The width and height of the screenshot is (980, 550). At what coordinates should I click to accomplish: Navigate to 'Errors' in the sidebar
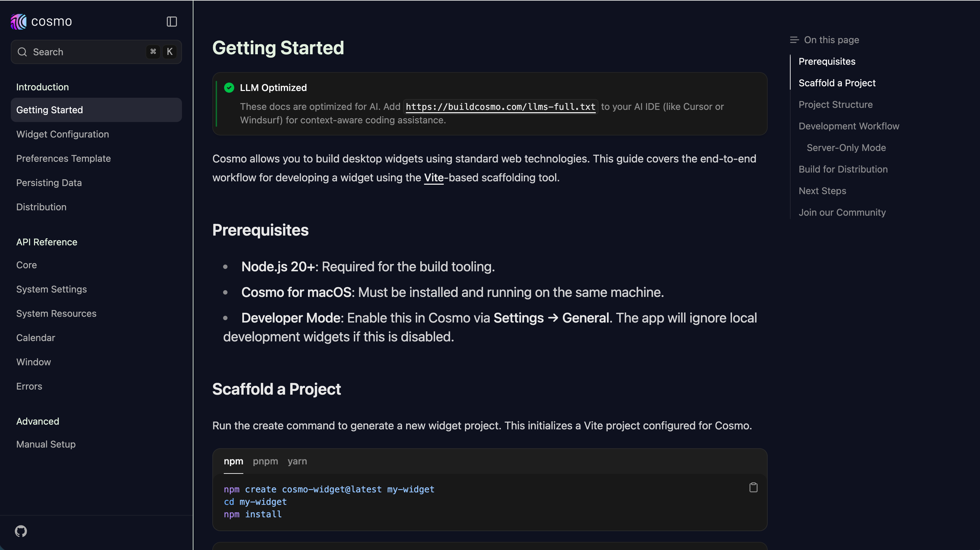click(x=29, y=386)
